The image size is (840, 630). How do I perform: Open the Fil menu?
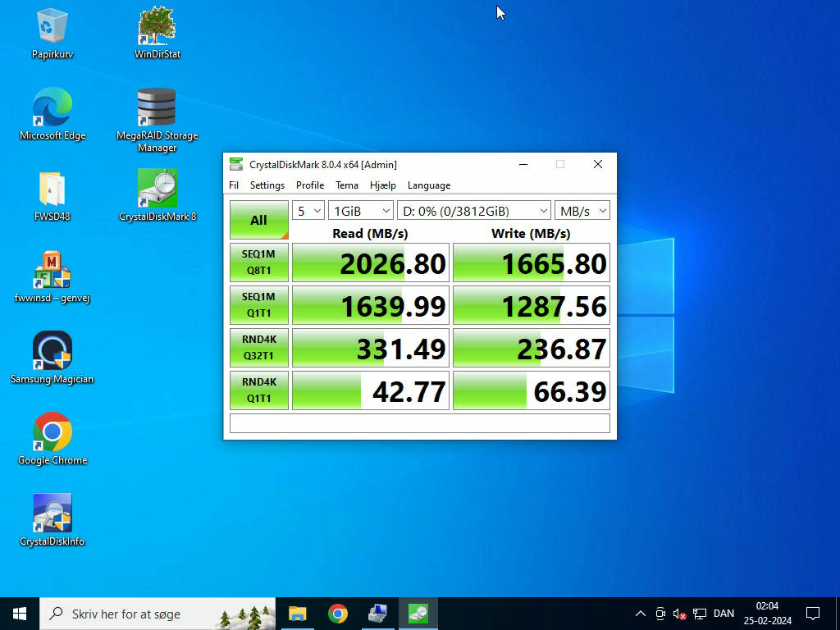coord(234,185)
